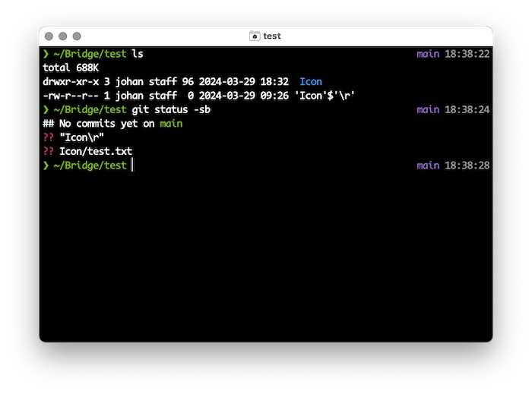Click '-rw-r--r--' permissions text

pyautogui.click(x=71, y=96)
